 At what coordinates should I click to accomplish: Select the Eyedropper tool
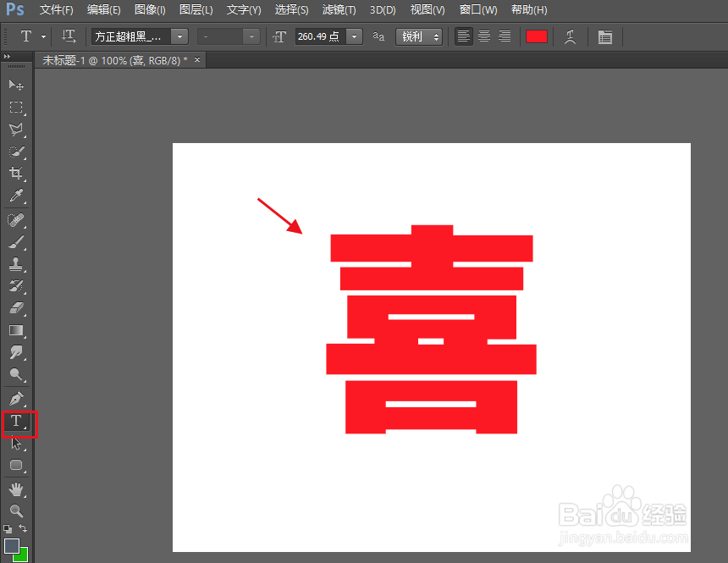click(16, 196)
